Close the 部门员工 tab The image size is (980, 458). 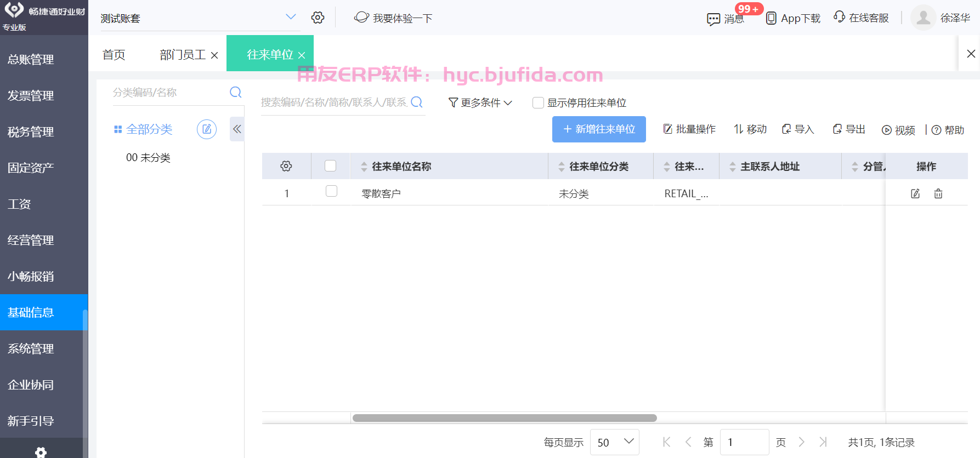[214, 55]
